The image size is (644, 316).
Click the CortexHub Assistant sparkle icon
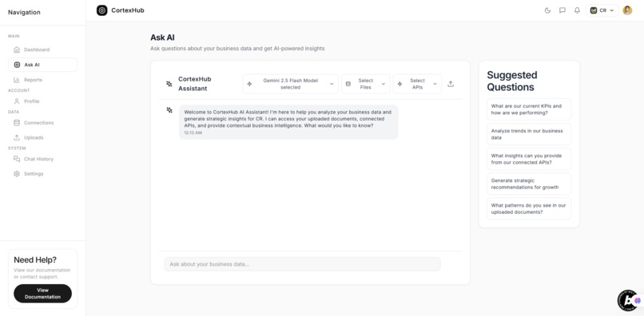169,84
